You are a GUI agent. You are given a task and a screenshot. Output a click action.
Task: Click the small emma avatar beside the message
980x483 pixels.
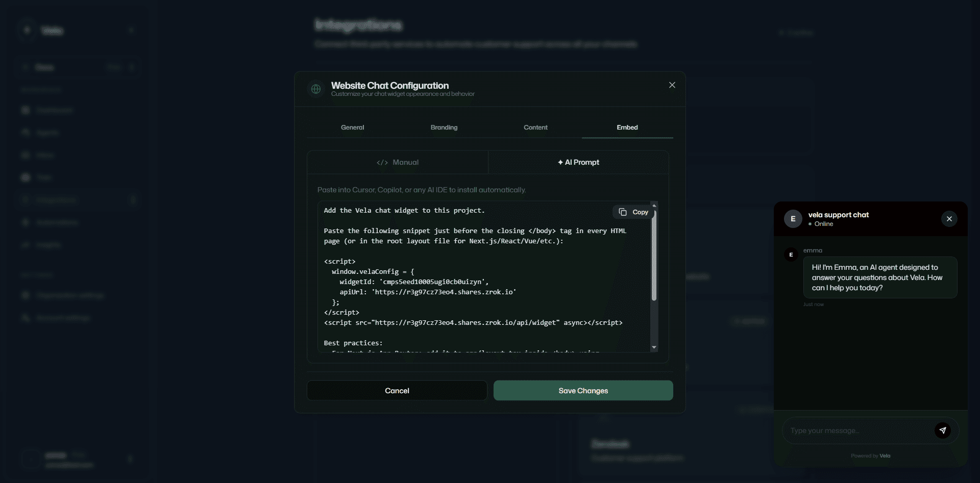(791, 255)
